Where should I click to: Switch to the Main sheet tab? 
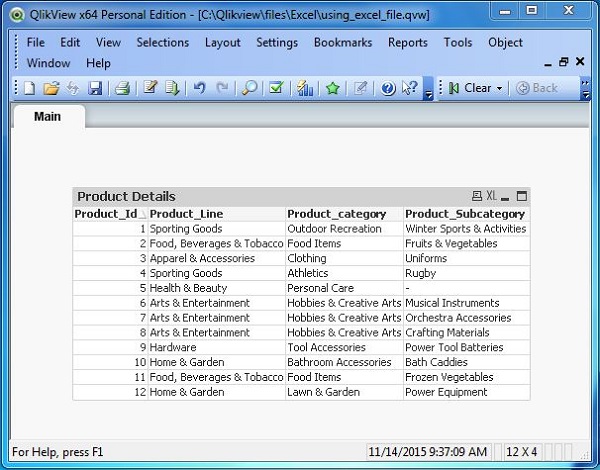[47, 116]
